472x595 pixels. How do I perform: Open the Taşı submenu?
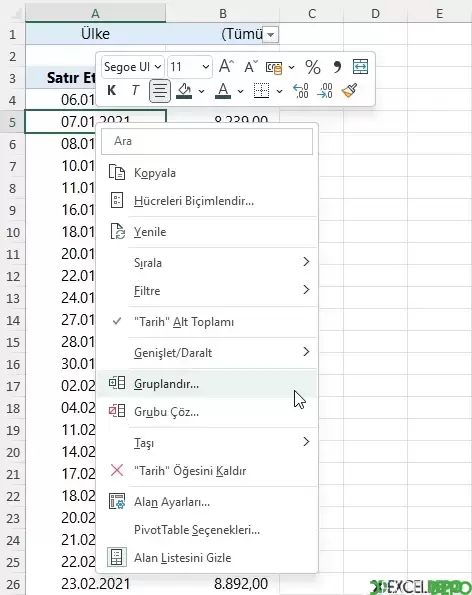[x=207, y=443]
